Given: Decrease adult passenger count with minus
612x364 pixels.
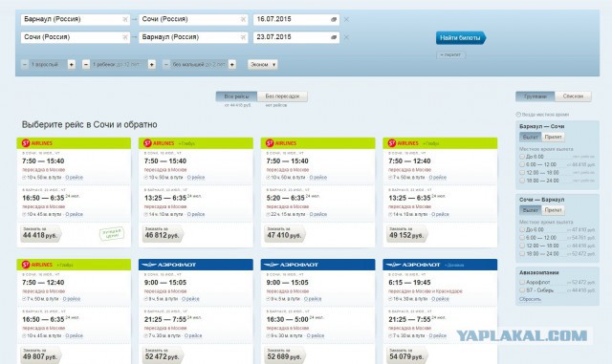Looking at the screenshot, I should 25,64.
